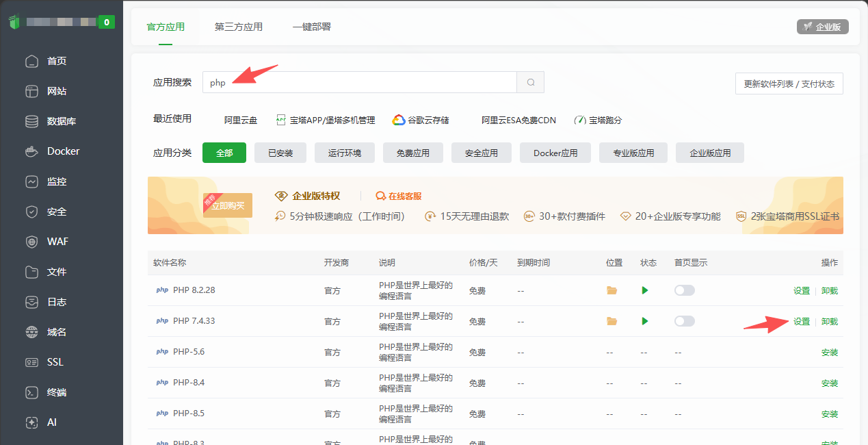Open WAF globe icon in sidebar
Image resolution: width=868 pixels, height=445 pixels.
31,242
